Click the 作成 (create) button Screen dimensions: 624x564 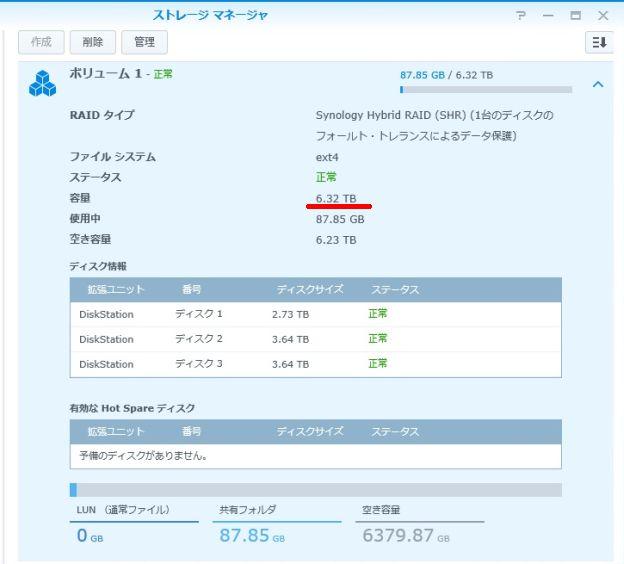(41, 42)
